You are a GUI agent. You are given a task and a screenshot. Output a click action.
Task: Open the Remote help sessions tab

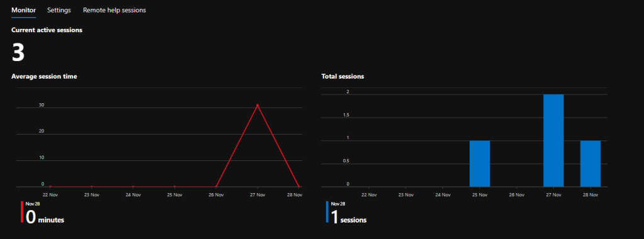[114, 10]
